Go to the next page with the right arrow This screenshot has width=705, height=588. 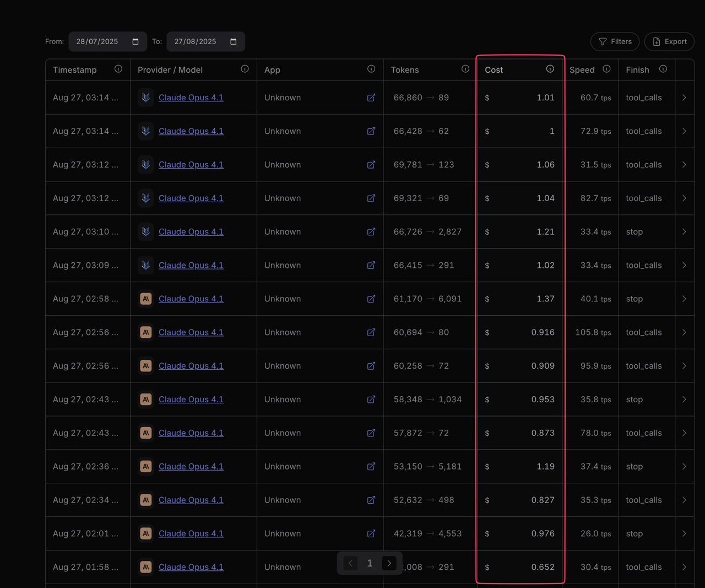tap(389, 563)
